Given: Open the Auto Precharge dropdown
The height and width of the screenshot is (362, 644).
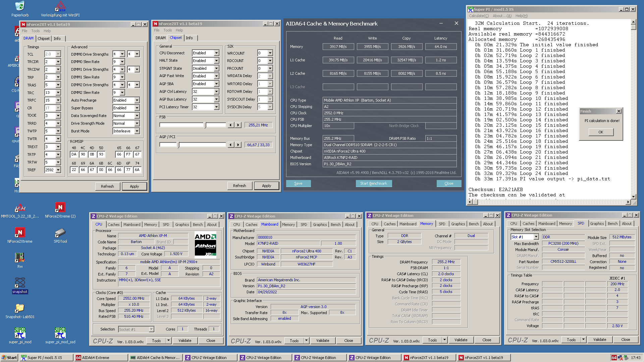Looking at the screenshot, I should click(x=137, y=100).
